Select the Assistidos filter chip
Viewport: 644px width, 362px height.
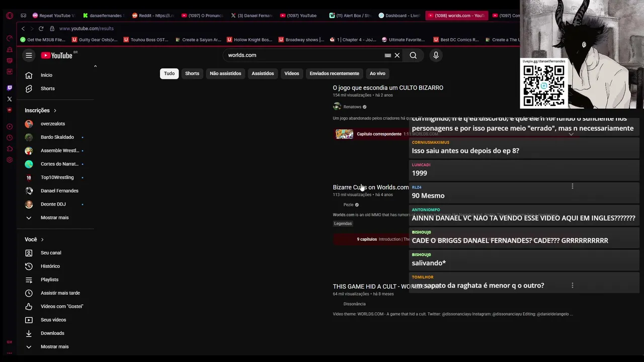click(263, 73)
